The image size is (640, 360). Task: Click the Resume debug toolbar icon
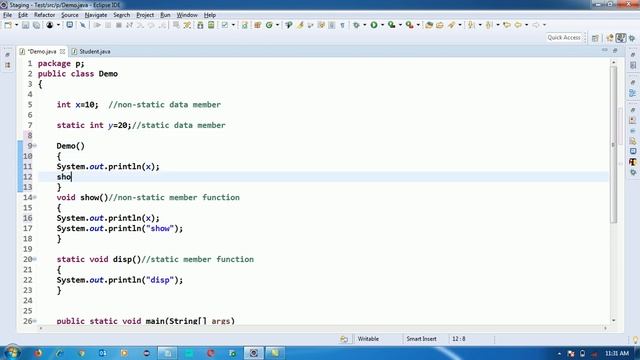click(x=97, y=25)
